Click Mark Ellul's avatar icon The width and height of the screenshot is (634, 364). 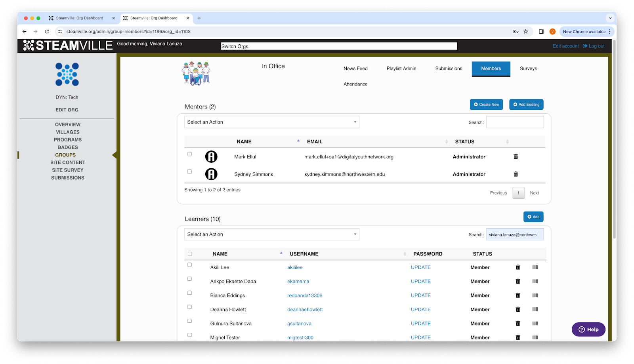click(211, 157)
